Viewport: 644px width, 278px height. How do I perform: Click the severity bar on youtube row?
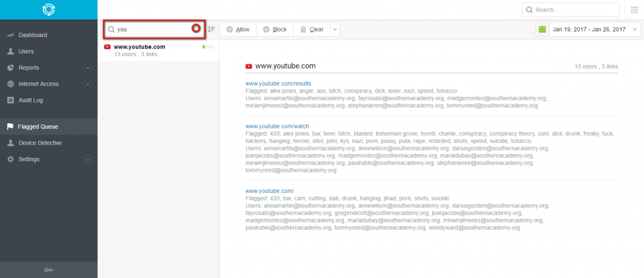[208, 47]
